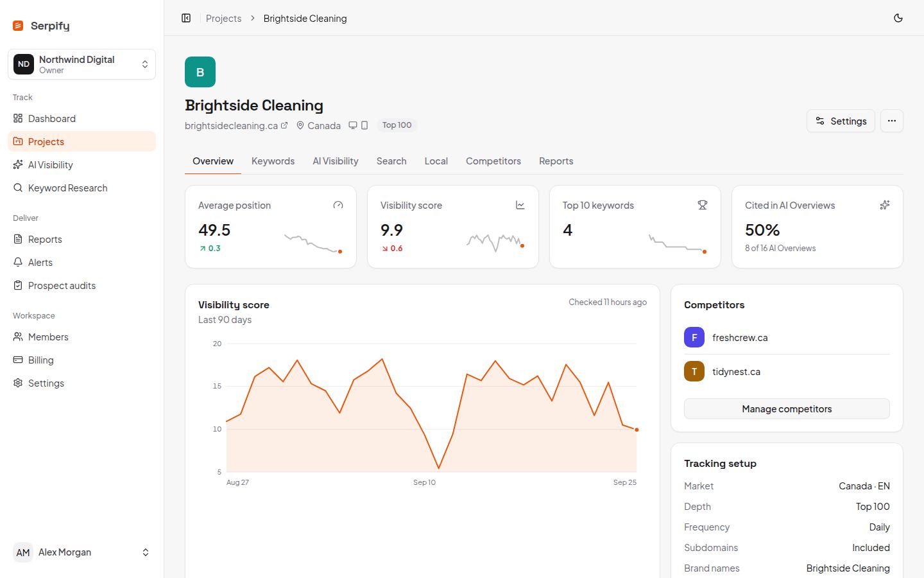924x578 pixels.
Task: Switch to the Competitors tab
Action: pos(493,161)
